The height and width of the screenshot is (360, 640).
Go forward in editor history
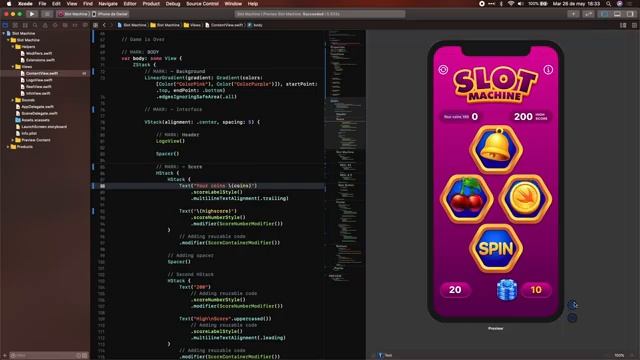click(x=111, y=25)
